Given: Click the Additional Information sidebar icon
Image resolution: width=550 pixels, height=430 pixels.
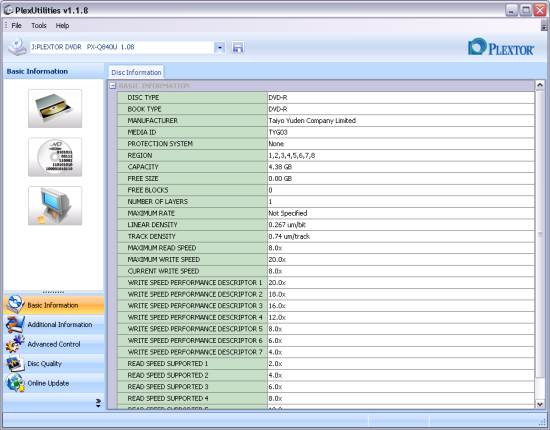Looking at the screenshot, I should point(15,324).
